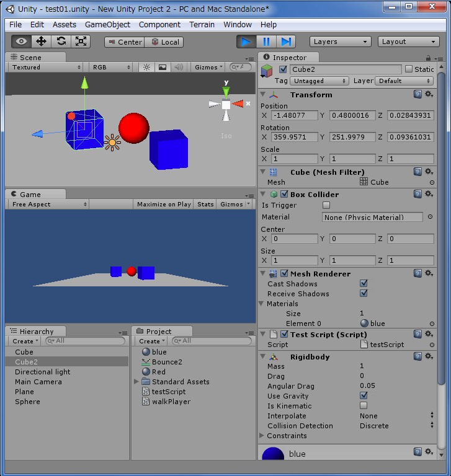451x476 pixels.
Task: Select the Move tool
Action: pos(42,42)
